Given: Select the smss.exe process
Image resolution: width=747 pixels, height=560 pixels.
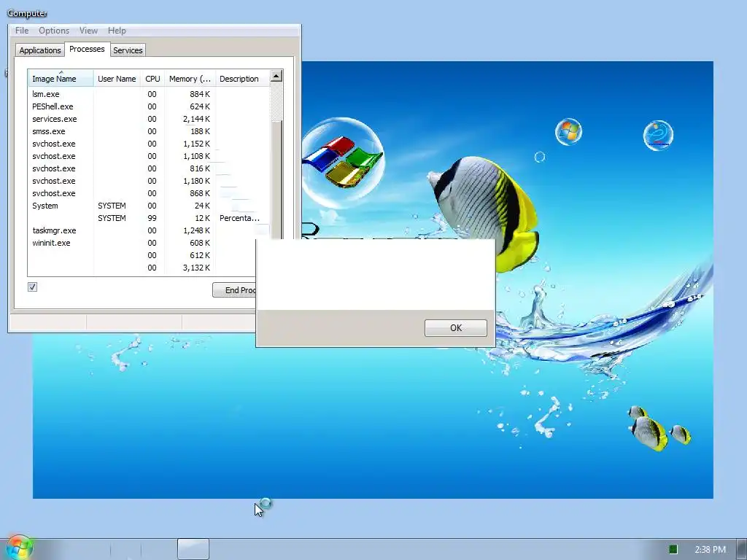Looking at the screenshot, I should pos(149,131).
